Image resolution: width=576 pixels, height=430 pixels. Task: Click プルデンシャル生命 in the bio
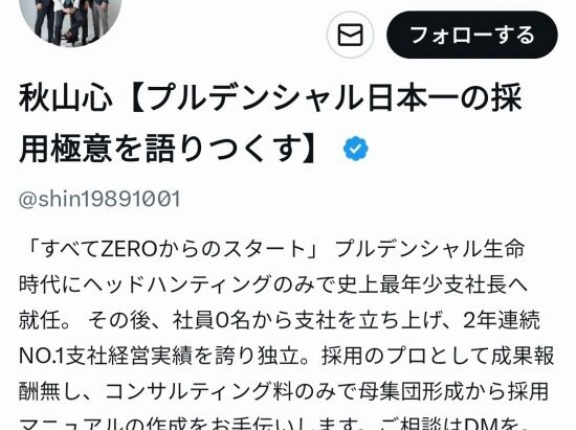click(429, 249)
